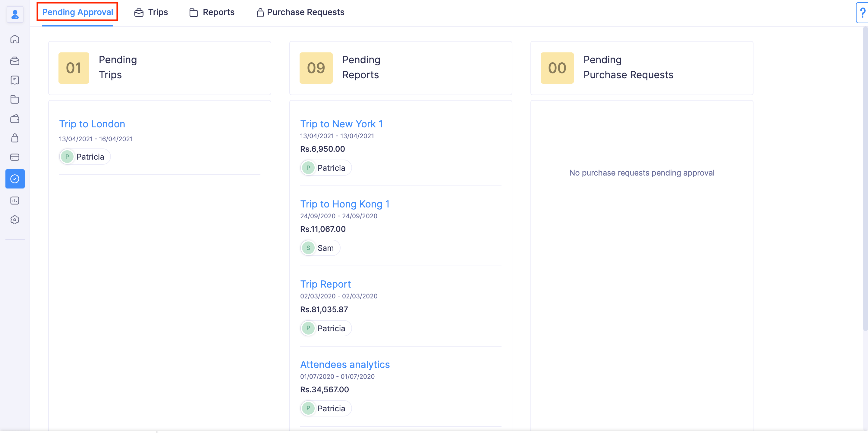868x433 pixels.
Task: Open the Expenses receipt sidebar icon
Action: (x=15, y=80)
